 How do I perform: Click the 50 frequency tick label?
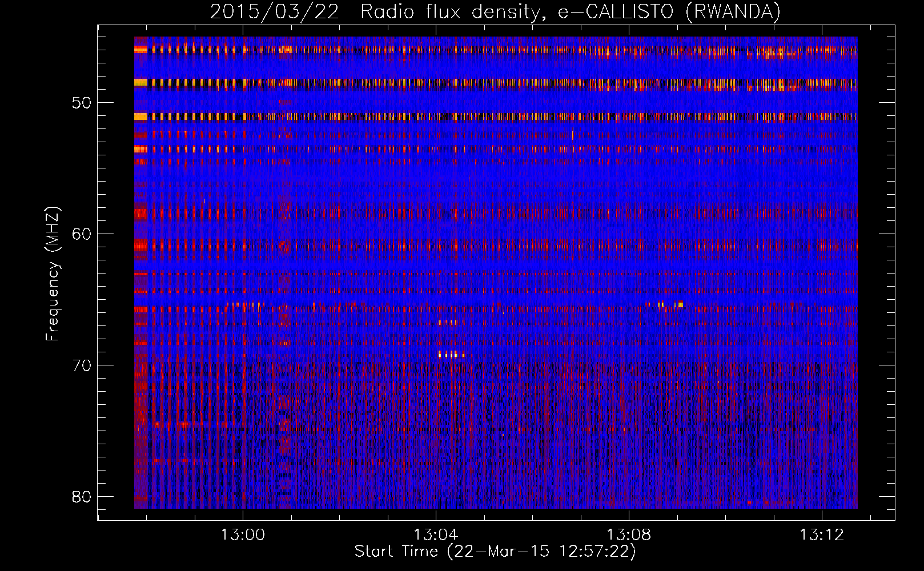82,103
